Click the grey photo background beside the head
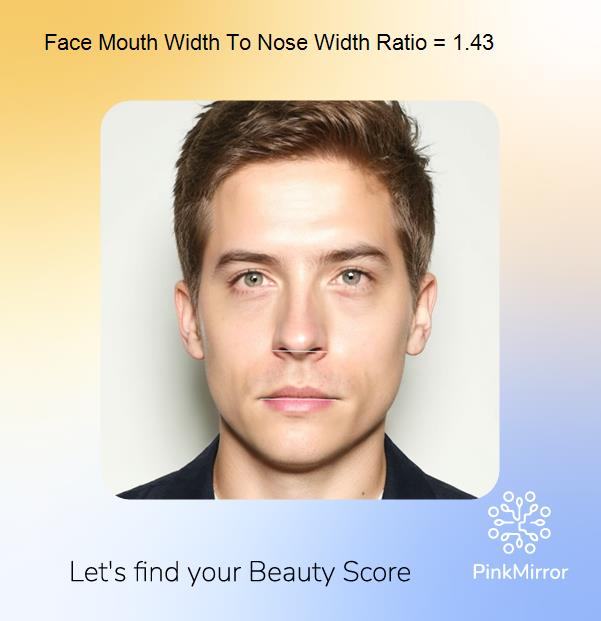The height and width of the screenshot is (621, 601). (x=139, y=277)
